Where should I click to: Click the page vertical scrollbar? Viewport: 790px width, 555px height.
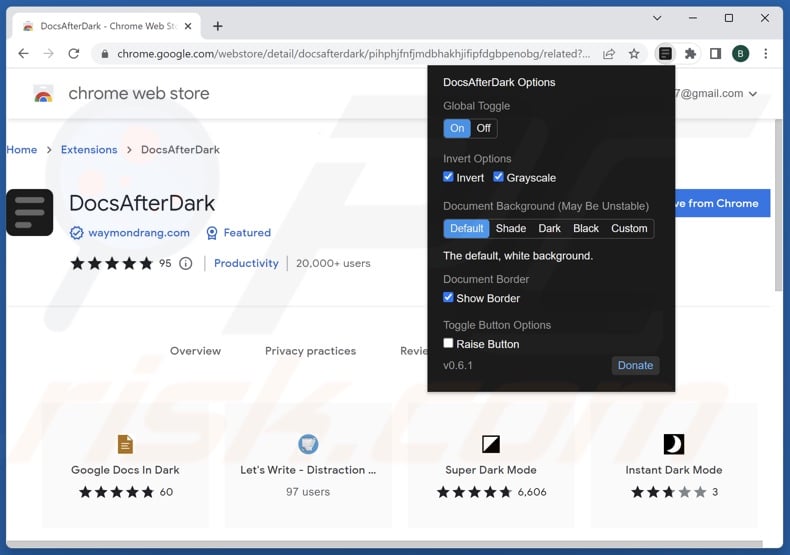coord(778,204)
